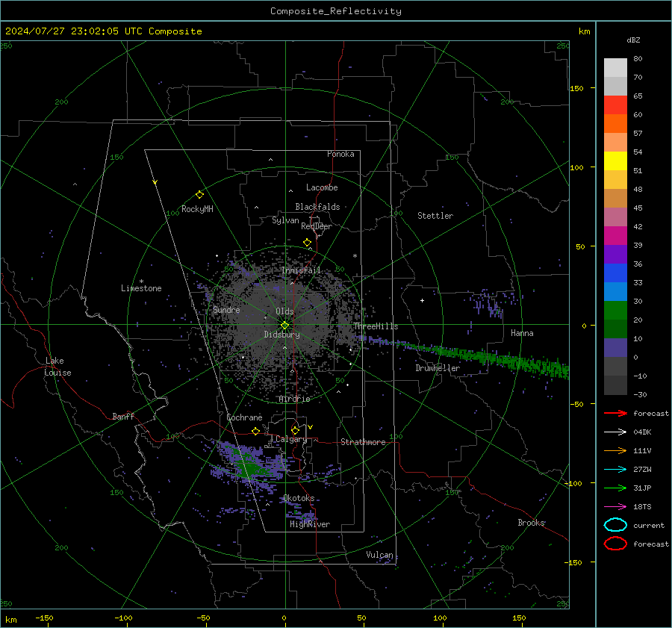This screenshot has width=672, height=628.
Task: Click the asterisk marker above Limestone
Action: [x=141, y=282]
